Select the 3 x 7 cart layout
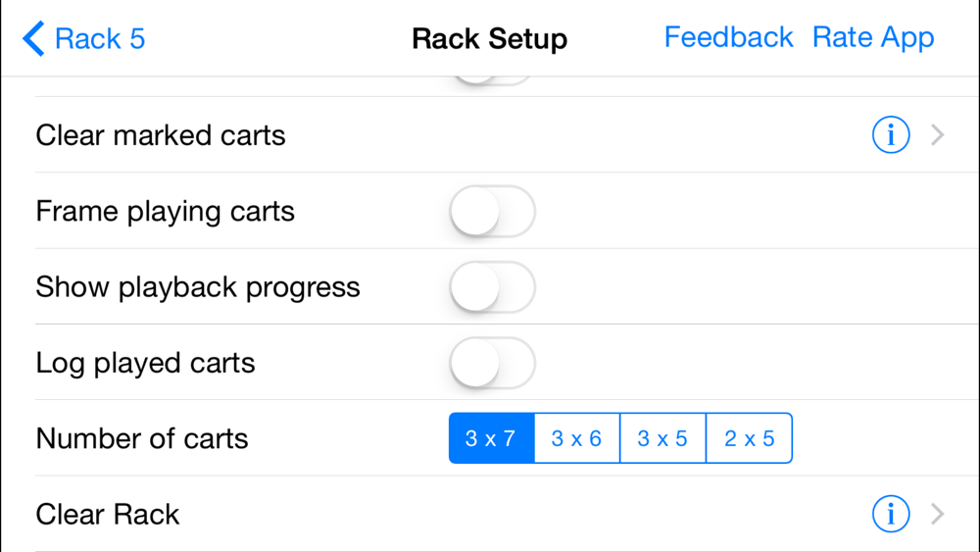 point(491,438)
